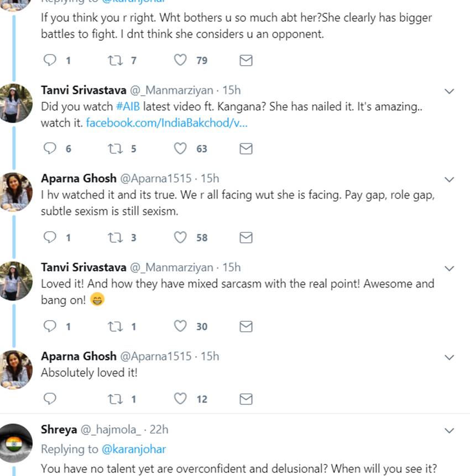The width and height of the screenshot is (470, 476).
Task: Like Tanvi's tweet with 63 likes
Action: [x=181, y=148]
